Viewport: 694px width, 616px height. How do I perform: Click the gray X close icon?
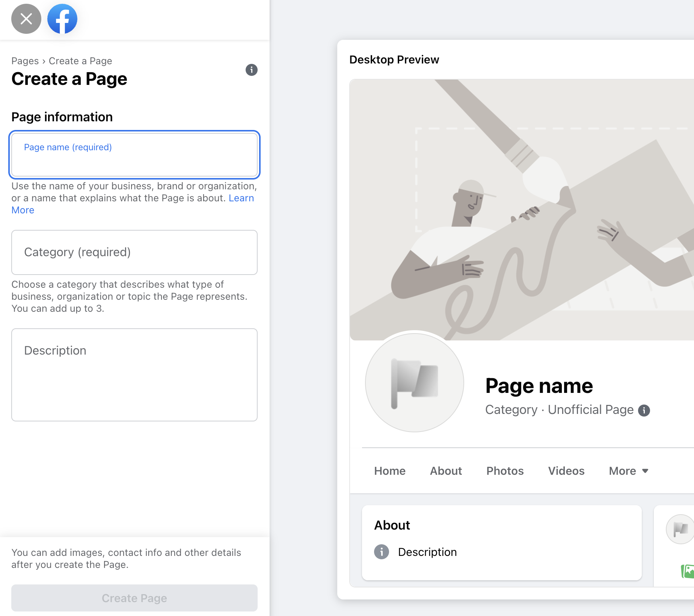point(26,19)
